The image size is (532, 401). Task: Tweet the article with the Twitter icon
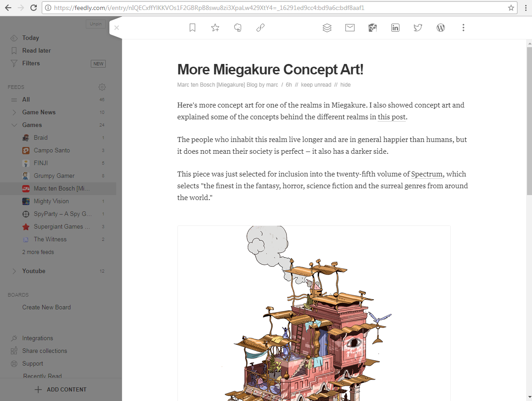[x=418, y=28]
